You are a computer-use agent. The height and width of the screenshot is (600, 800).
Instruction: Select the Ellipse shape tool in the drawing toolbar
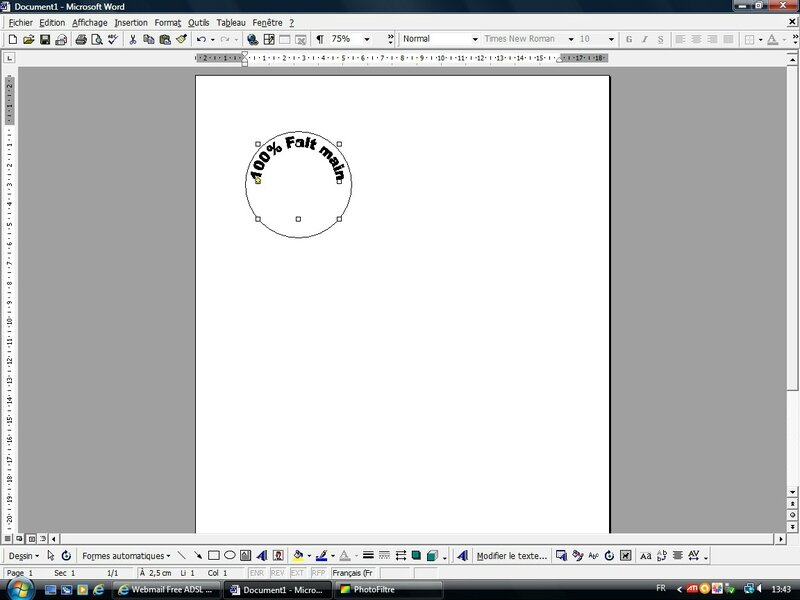[x=229, y=555]
